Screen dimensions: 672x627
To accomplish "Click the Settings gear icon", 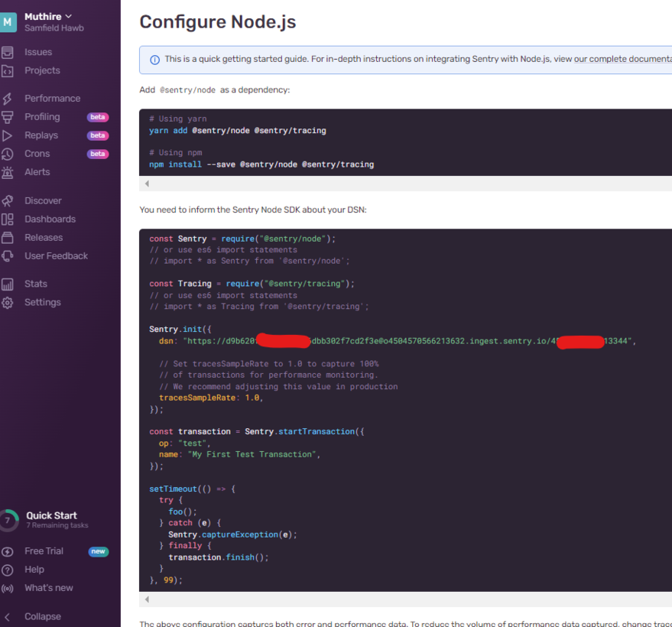I will pos(8,303).
